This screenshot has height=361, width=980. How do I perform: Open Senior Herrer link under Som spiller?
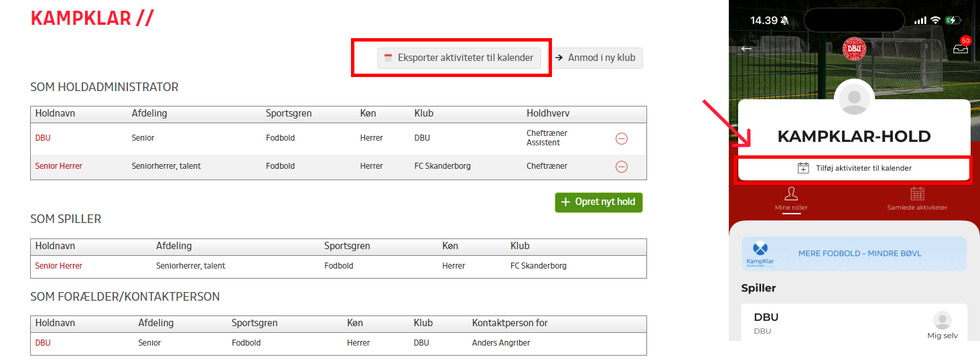coord(59,266)
